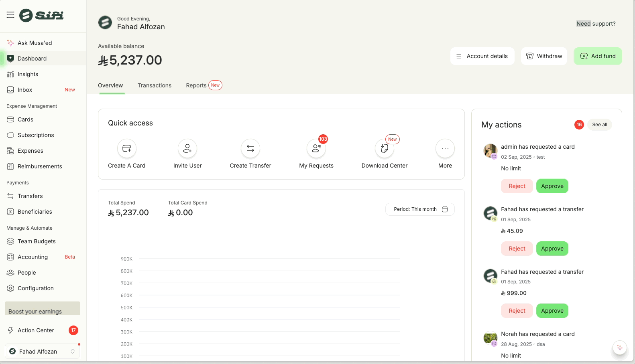Reject Fahad's 45.09 transfer request
The image size is (635, 364).
[x=517, y=249]
